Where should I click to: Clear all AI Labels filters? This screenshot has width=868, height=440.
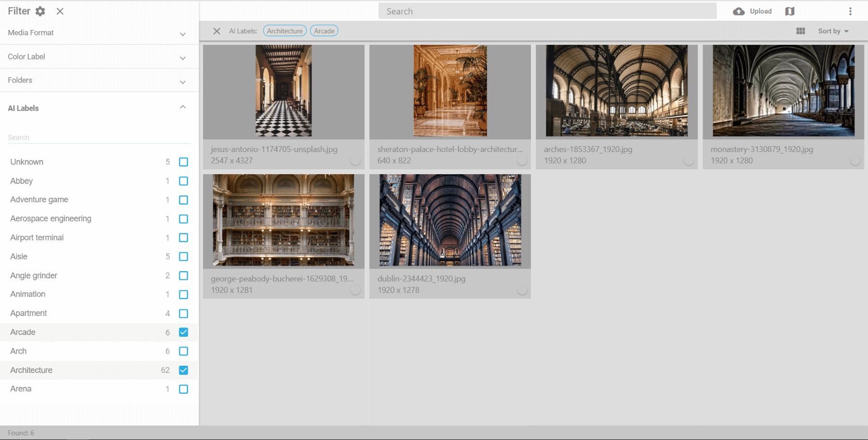[217, 31]
